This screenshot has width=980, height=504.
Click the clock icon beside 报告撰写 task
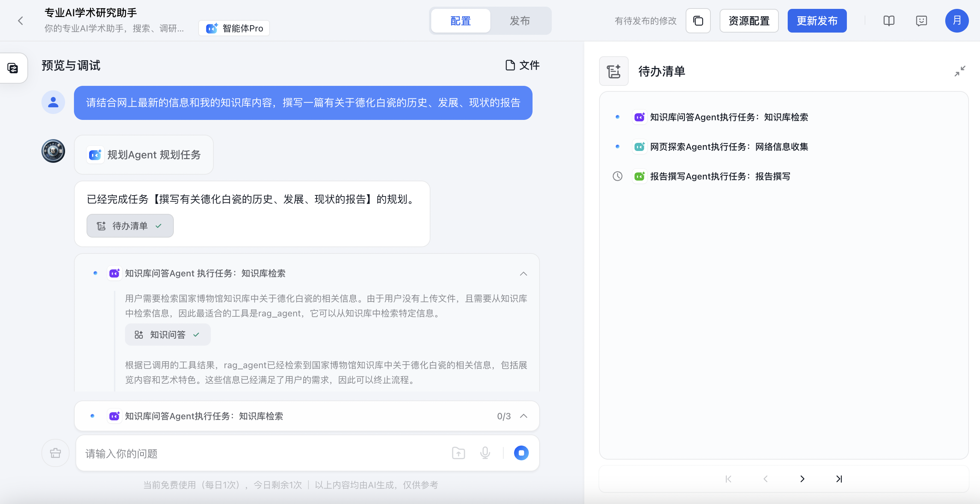click(x=618, y=176)
